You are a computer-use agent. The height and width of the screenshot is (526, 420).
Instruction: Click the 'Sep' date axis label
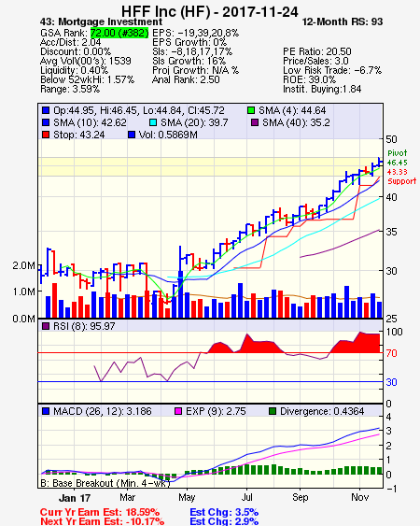pyautogui.click(x=300, y=497)
